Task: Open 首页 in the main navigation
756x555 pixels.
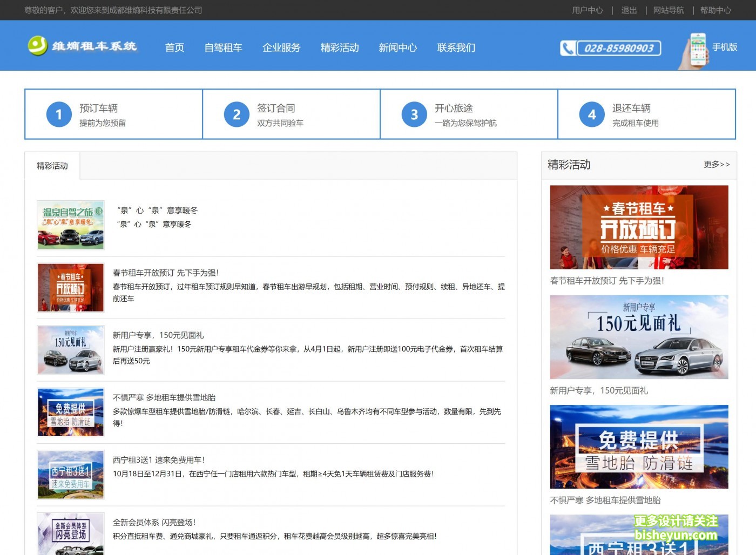Action: tap(174, 48)
